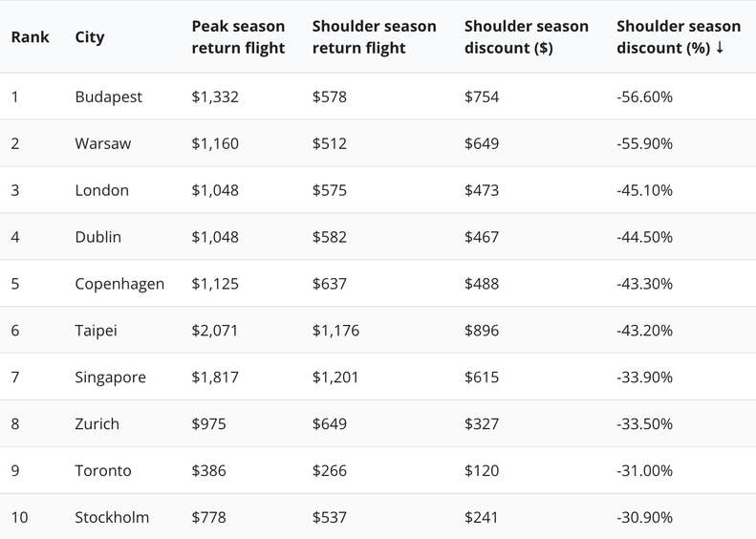Click the Shoulder season return flight header
This screenshot has width=756, height=539.
tap(374, 37)
